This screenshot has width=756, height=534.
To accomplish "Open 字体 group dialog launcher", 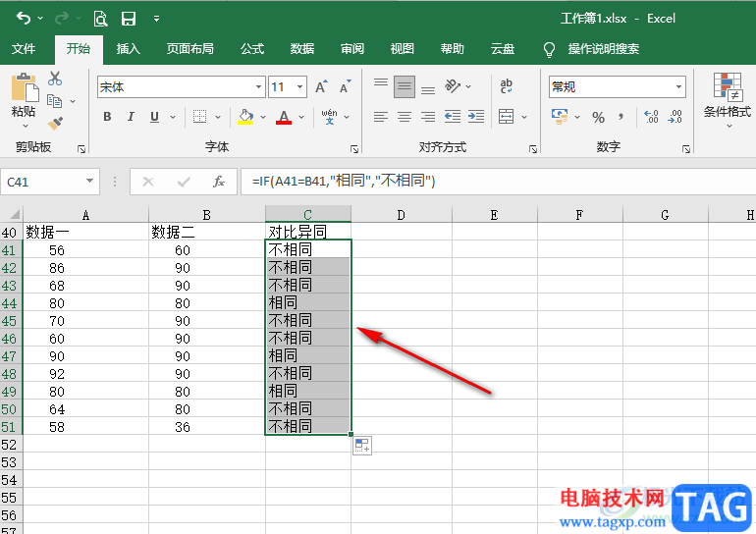I will 354,149.
